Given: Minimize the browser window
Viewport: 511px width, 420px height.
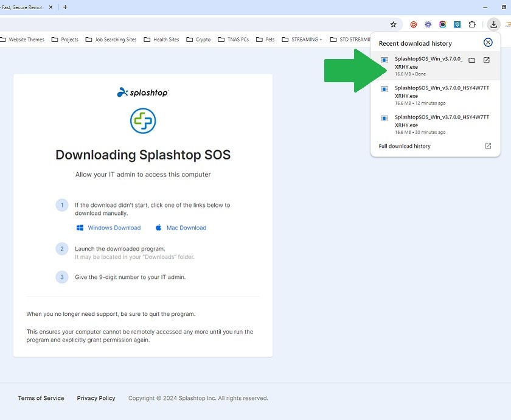Looking at the screenshot, I should [485, 7].
